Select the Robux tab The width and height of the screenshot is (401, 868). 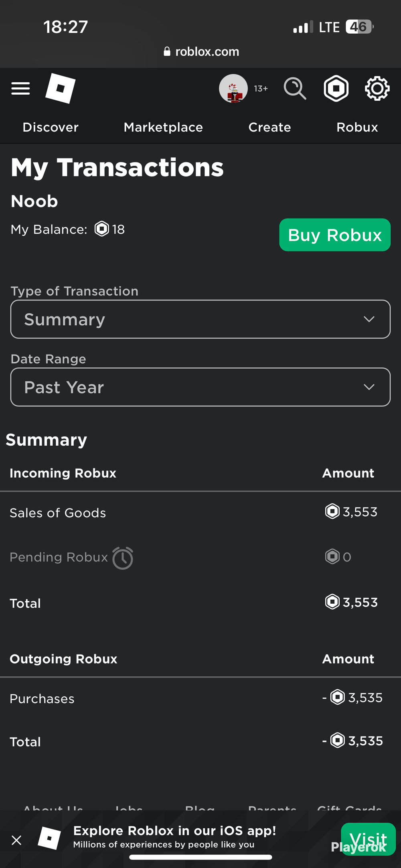tap(357, 127)
